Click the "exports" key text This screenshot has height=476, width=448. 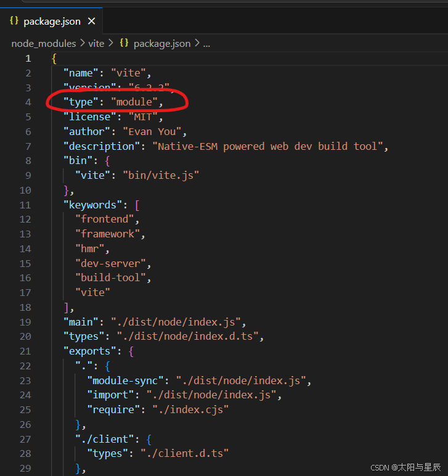point(90,351)
